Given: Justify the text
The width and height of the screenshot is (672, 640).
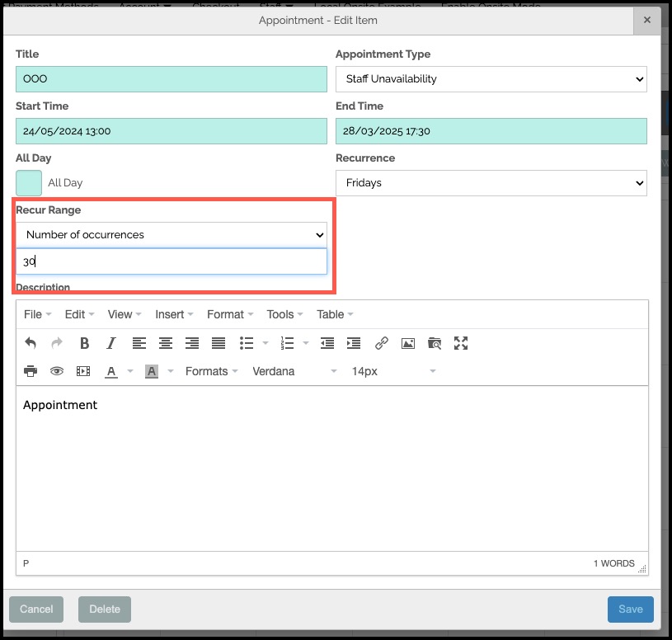Looking at the screenshot, I should 219,343.
